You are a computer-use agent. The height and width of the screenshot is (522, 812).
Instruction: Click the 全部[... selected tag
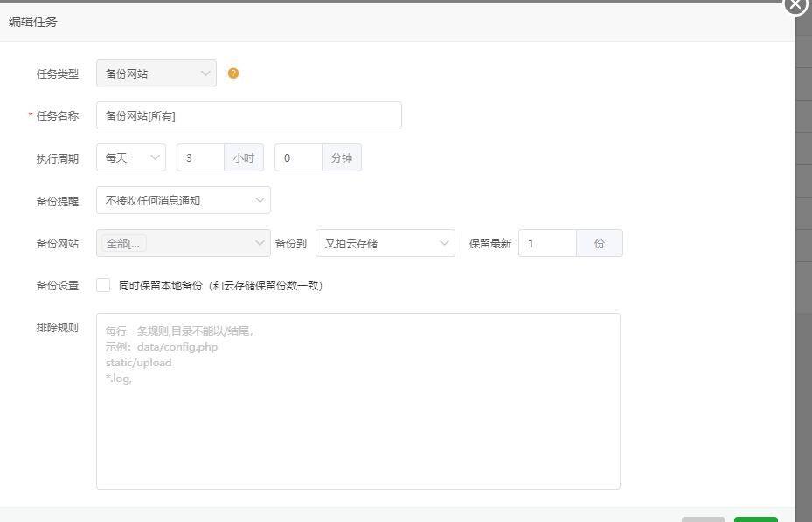124,243
